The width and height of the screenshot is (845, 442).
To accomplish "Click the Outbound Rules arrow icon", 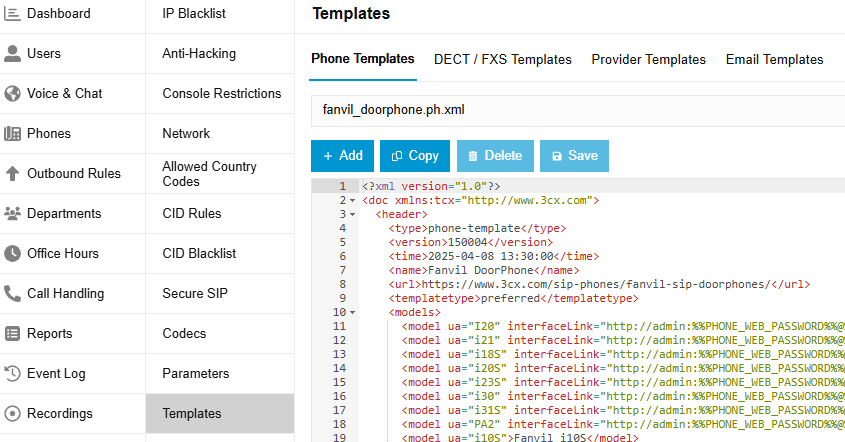I will (13, 173).
